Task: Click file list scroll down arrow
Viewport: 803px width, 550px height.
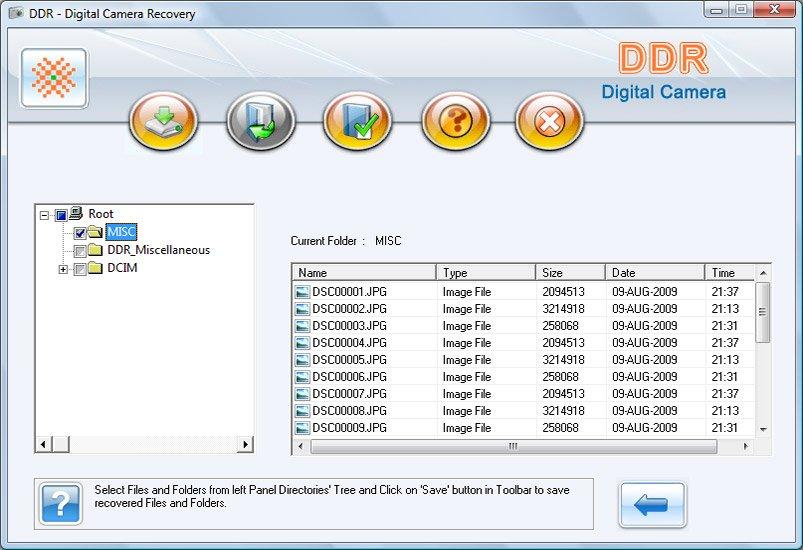Action: click(763, 429)
